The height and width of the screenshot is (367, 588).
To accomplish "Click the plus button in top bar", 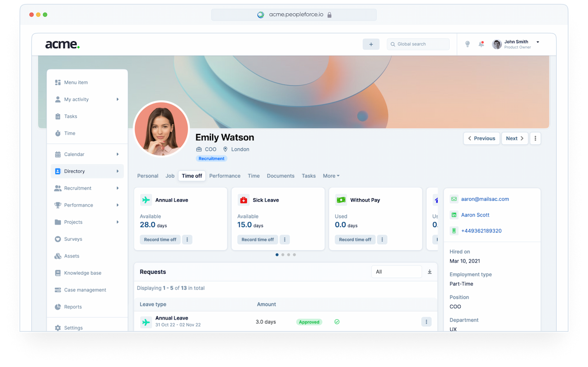I will [x=371, y=44].
